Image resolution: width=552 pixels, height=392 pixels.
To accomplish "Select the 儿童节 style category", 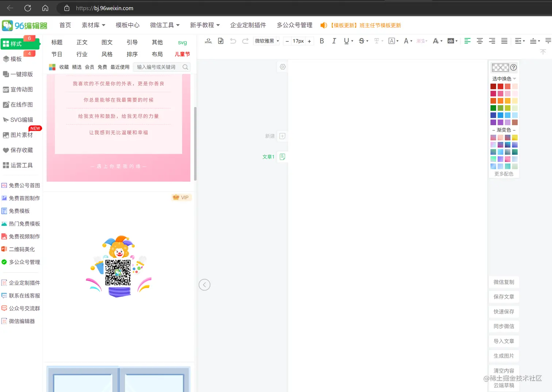I will point(182,54).
